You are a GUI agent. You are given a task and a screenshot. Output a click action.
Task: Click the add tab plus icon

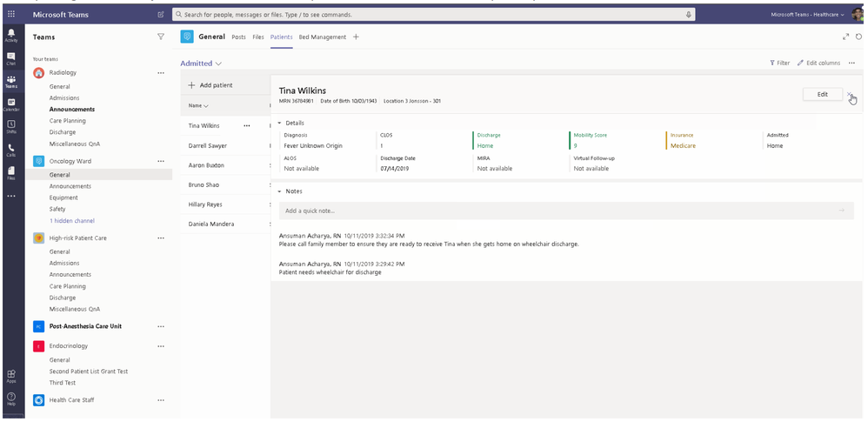356,37
